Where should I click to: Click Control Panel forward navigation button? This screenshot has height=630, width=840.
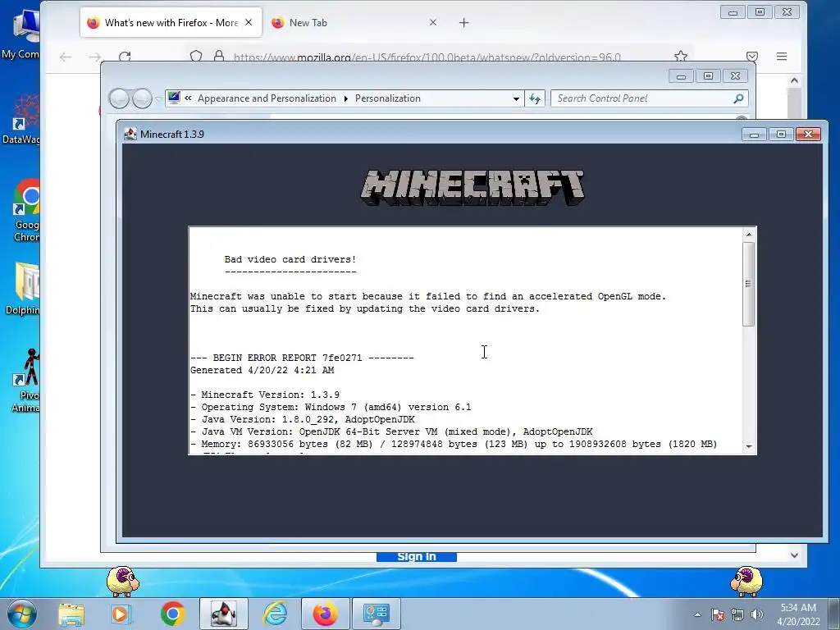point(142,98)
